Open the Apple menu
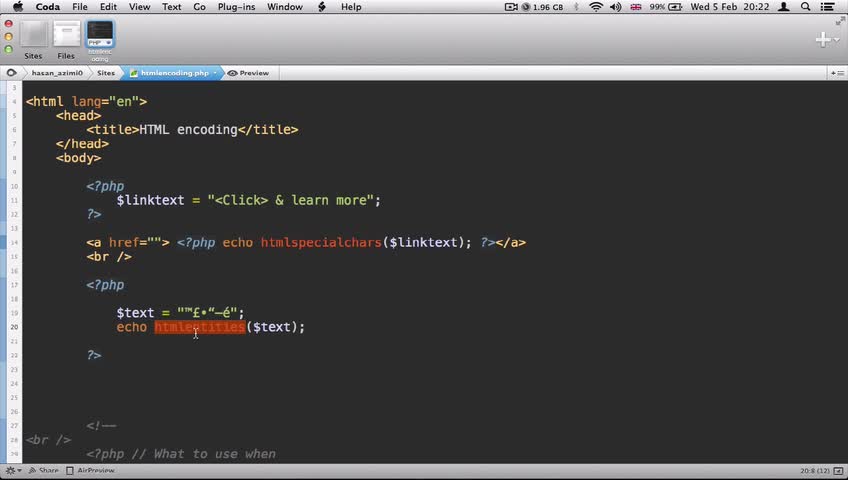 (x=18, y=7)
